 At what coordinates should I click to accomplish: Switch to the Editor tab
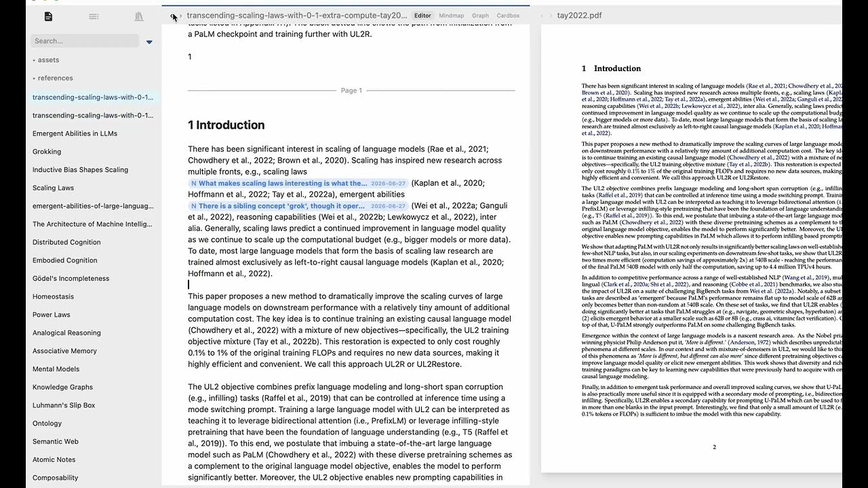(x=422, y=16)
